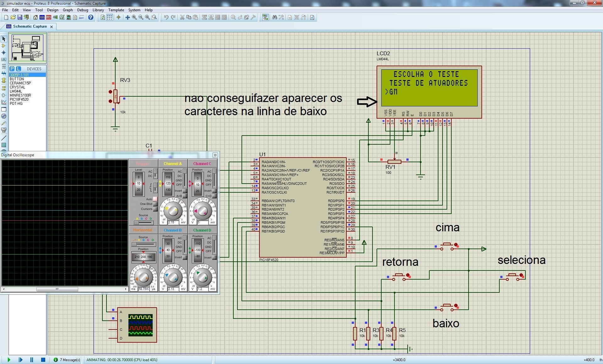
Task: Toggle the Channel A A+B button
Action: tap(185, 196)
